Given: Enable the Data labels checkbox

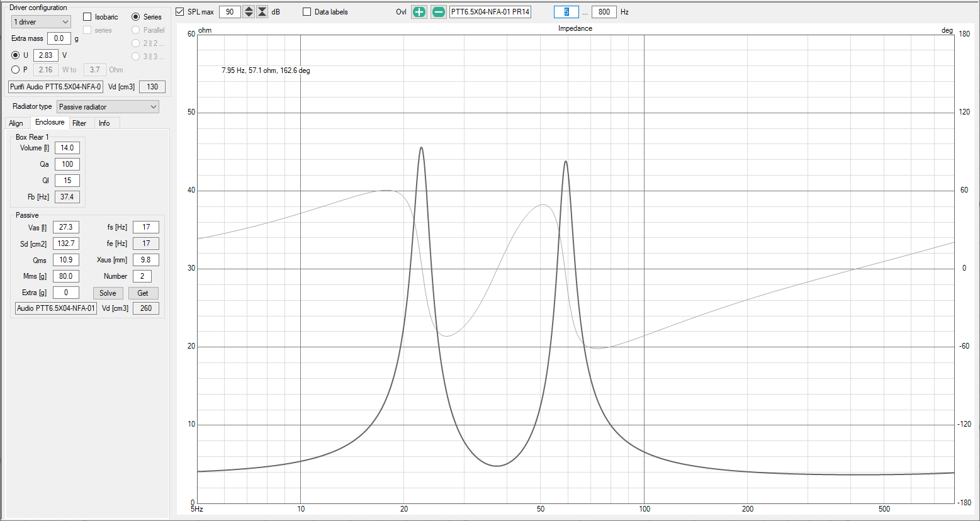Looking at the screenshot, I should click(307, 12).
